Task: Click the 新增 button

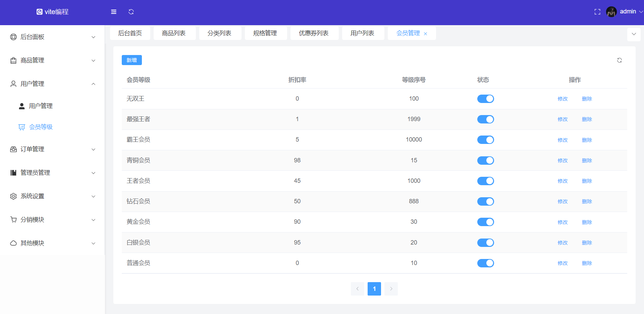Action: [132, 60]
